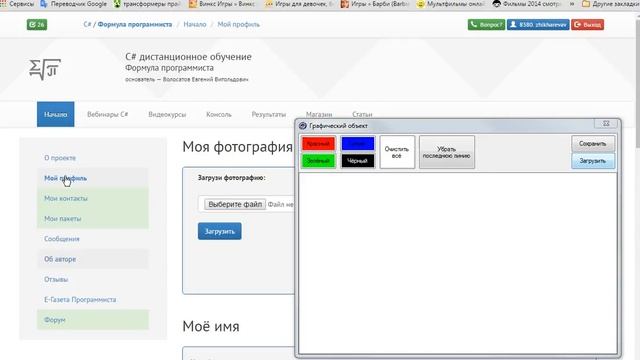Open the трансформеры bookmark
Image resolution: width=640 pixels, height=360 pixels.
click(x=147, y=4)
